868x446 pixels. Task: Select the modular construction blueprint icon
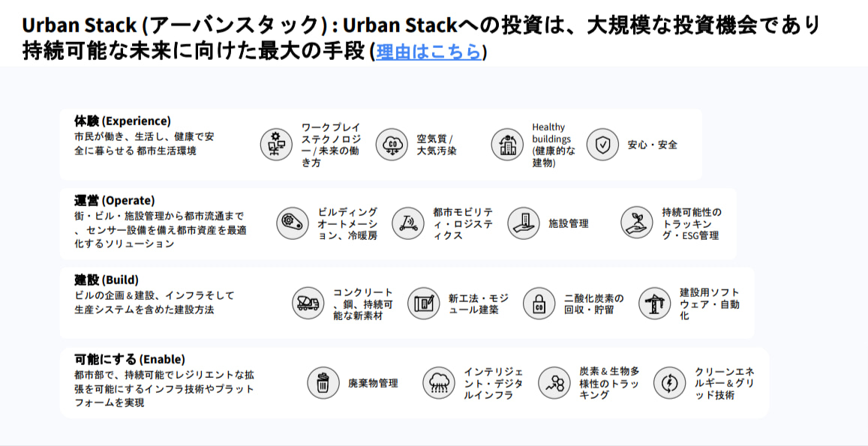coord(423,304)
